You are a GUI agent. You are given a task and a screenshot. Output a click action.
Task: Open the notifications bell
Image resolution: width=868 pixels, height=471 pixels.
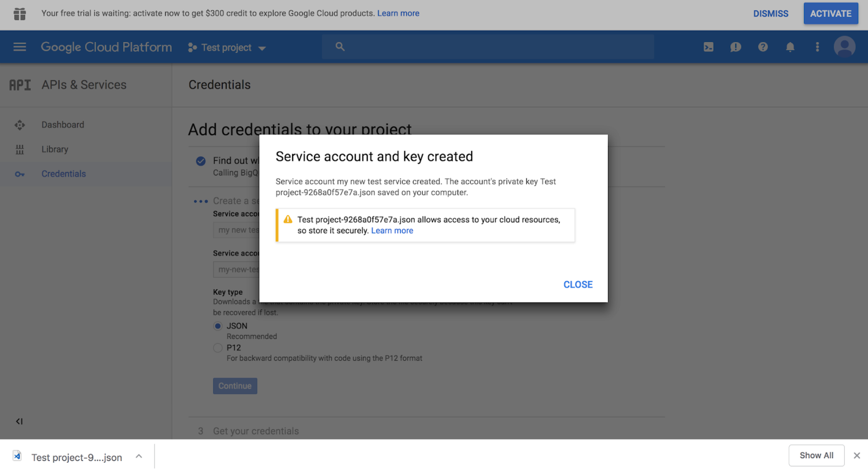790,47
